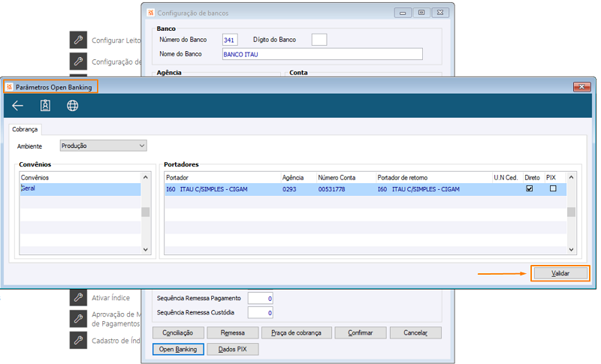Click the Remessa button
This screenshot has width=601, height=364.
click(x=232, y=332)
